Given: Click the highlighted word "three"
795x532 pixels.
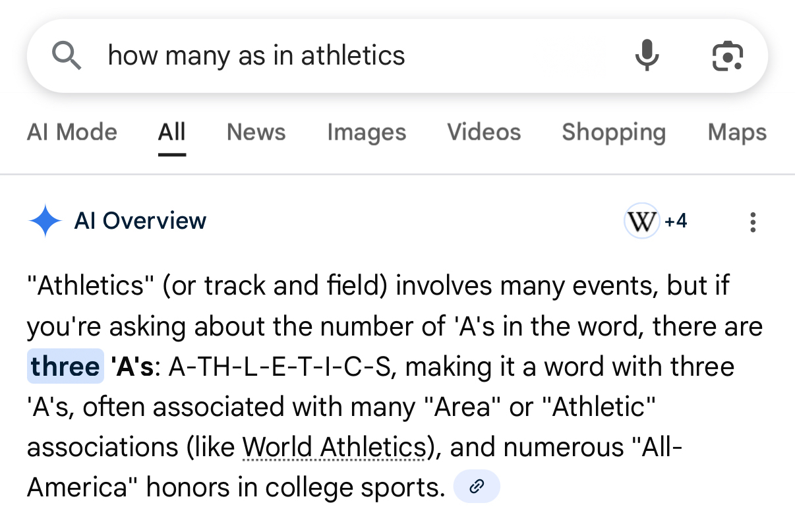Looking at the screenshot, I should (65, 367).
